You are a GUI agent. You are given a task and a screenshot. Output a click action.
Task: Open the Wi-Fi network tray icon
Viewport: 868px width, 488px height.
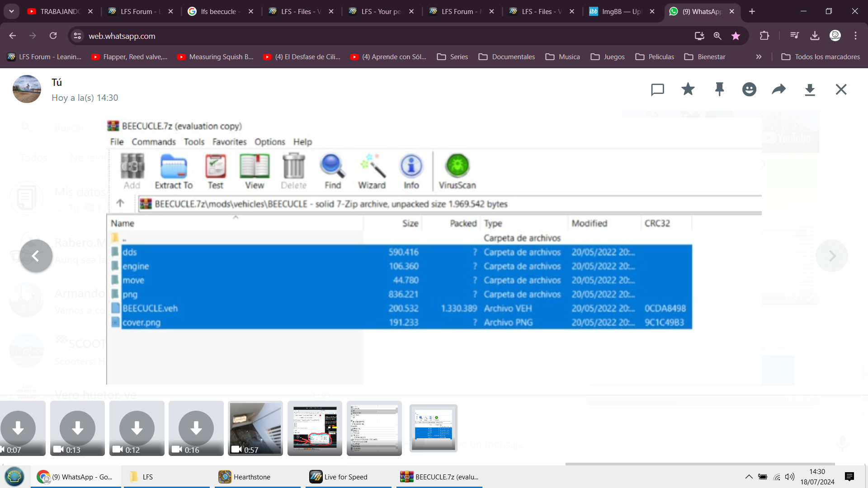point(777,477)
